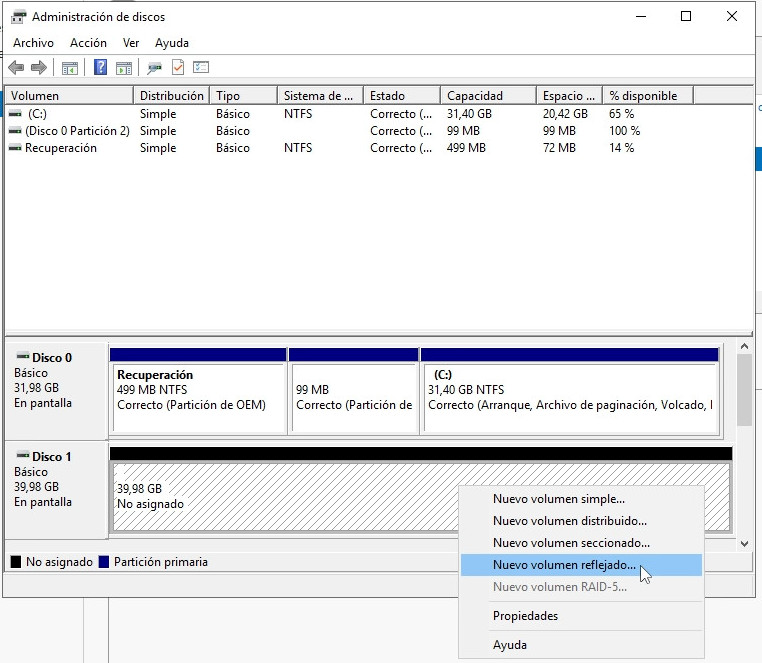This screenshot has width=762, height=663.
Task: Open the Ayuda menu in menu bar
Action: (x=172, y=43)
